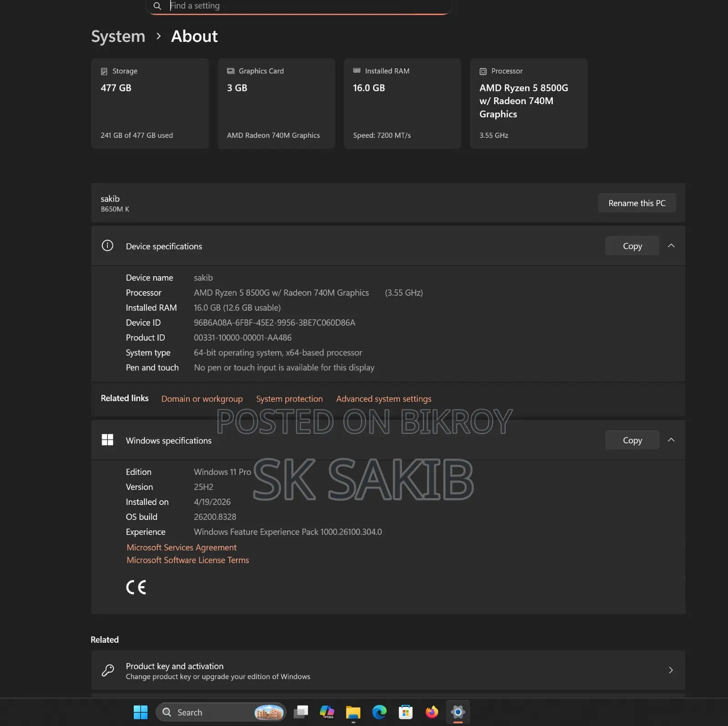
Task: Go back to System breadcrumb
Action: coord(118,36)
